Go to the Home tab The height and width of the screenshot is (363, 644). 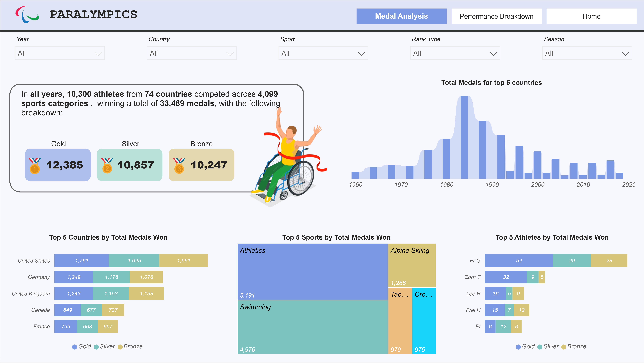coord(592,16)
